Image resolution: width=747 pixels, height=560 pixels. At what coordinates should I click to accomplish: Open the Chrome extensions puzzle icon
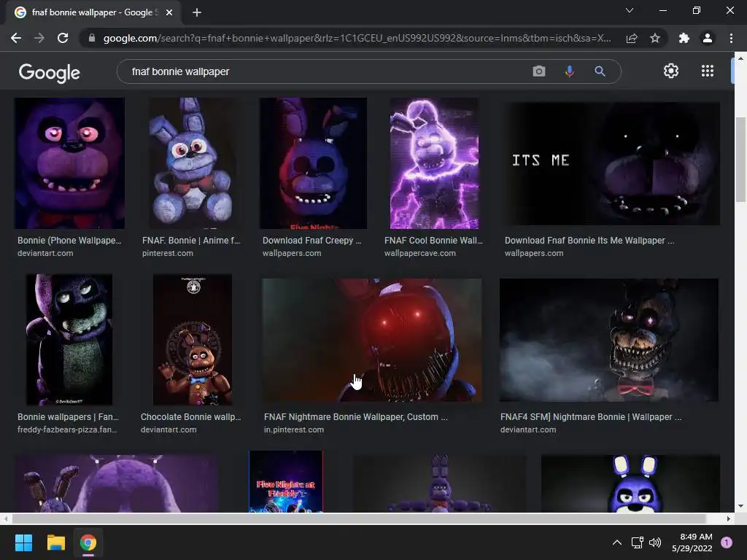pyautogui.click(x=684, y=38)
